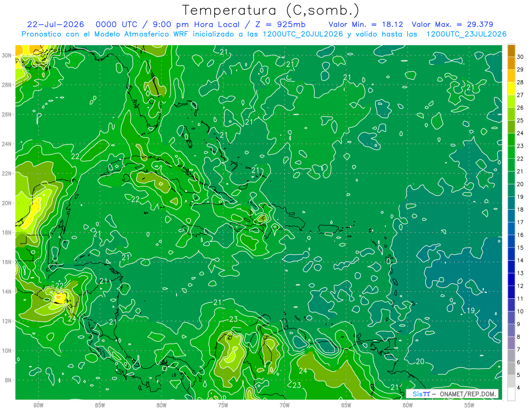Click the "19" contour label on the map

[471, 310]
